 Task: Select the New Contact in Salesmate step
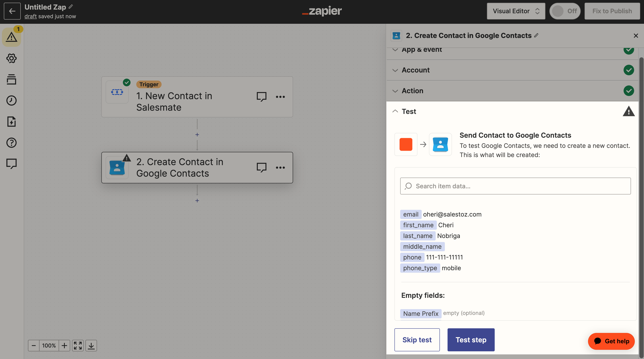click(x=197, y=97)
